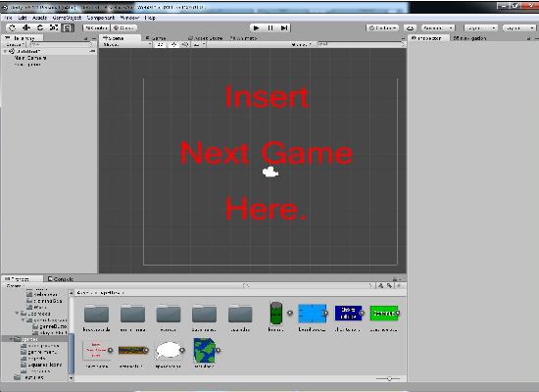Adjust the asset thumbnail size slider
The image size is (539, 392).
(388, 378)
